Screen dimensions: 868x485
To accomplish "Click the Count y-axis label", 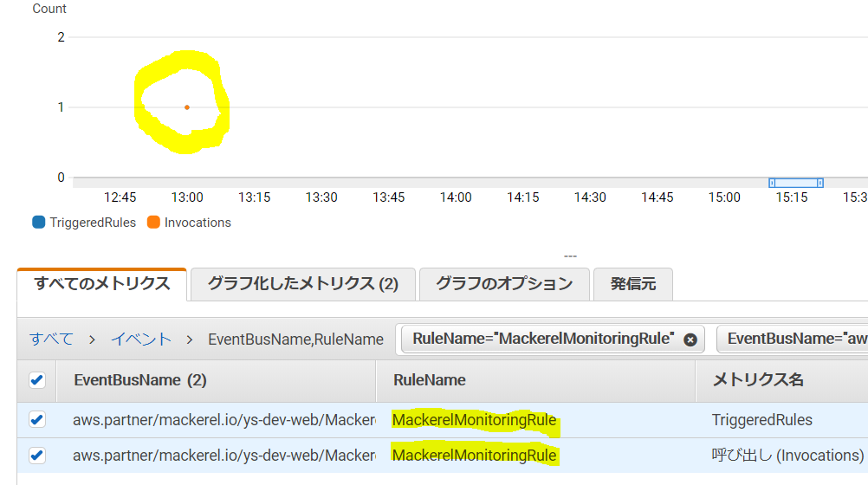I will point(49,9).
